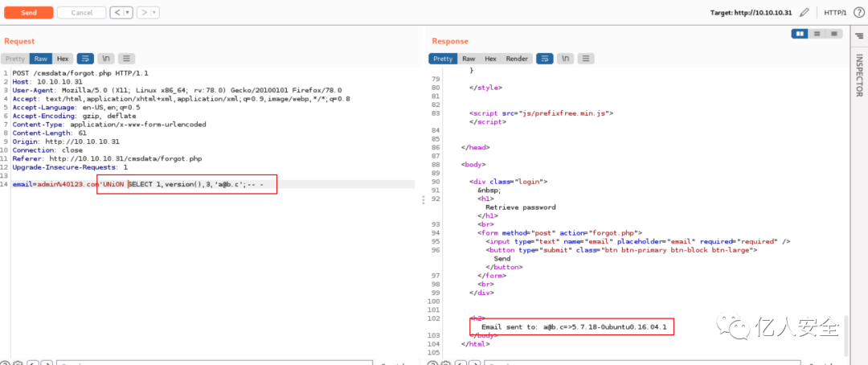Toggle line wrap in Request panel
The width and height of the screenshot is (868, 365).
(85, 59)
